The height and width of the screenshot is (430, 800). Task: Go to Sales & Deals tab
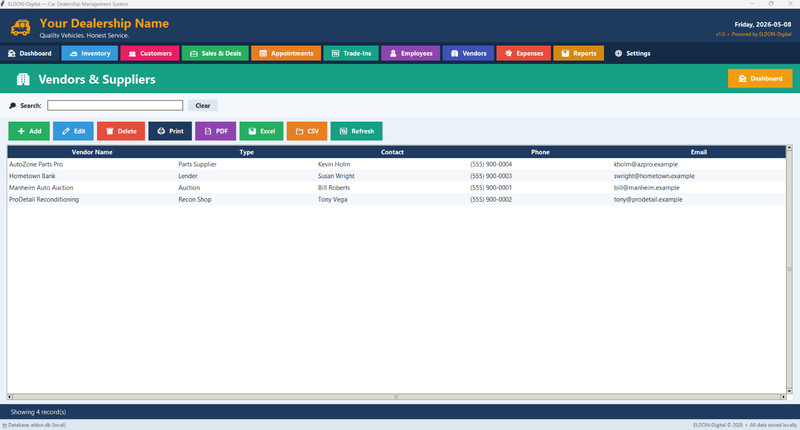215,54
